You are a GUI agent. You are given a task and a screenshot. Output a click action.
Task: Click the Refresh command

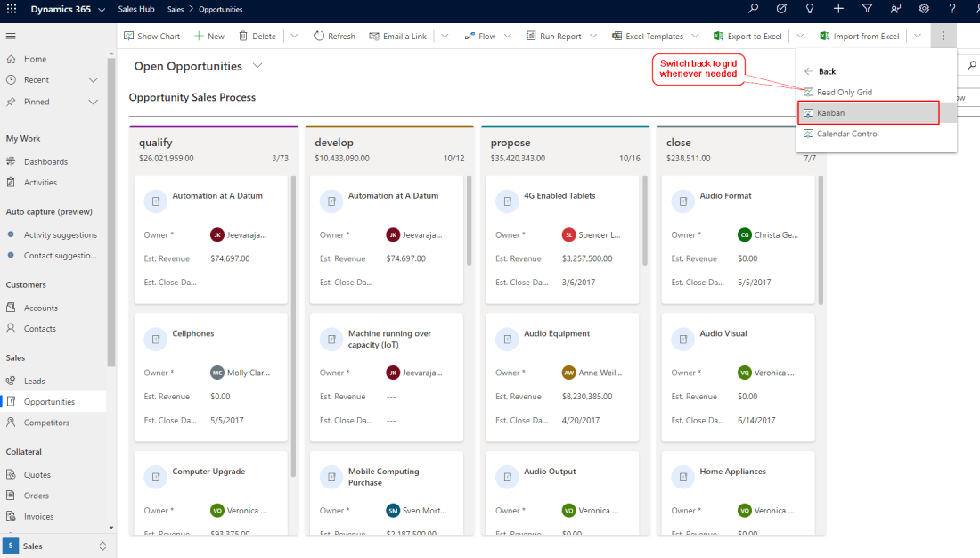(334, 37)
